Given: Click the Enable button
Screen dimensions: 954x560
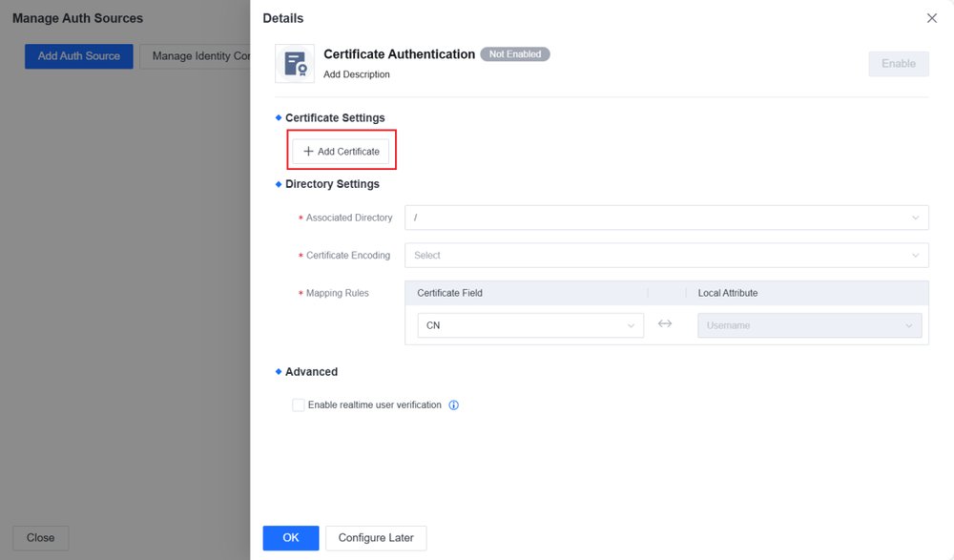Looking at the screenshot, I should coord(898,64).
